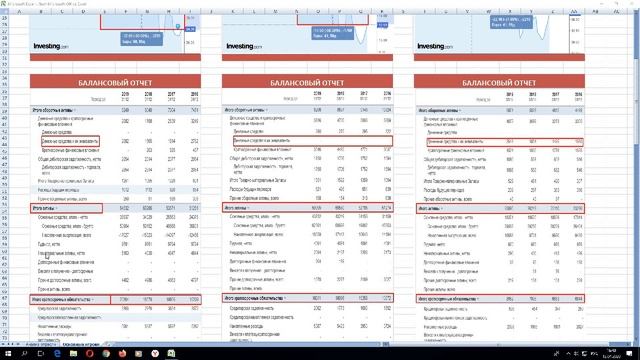The height and width of the screenshot is (360, 640).
Task: Click Итого активы label in left table
Action: 43,209
